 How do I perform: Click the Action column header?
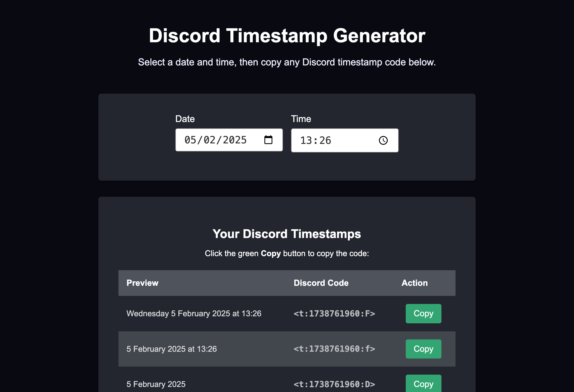coord(415,283)
